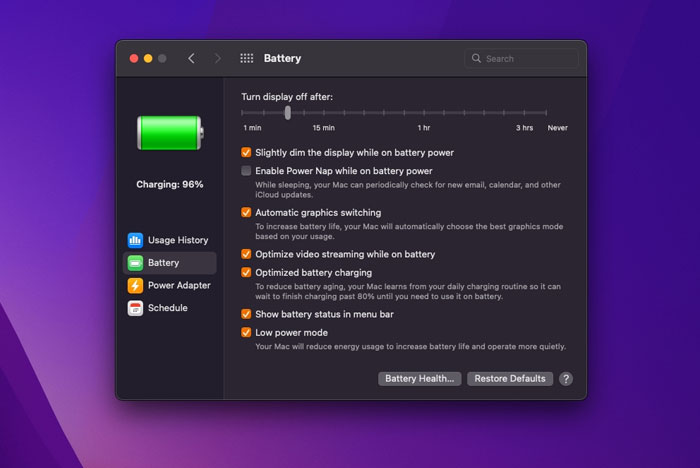Go back with the left chevron
Viewport: 700px width, 468px height.
tap(191, 59)
